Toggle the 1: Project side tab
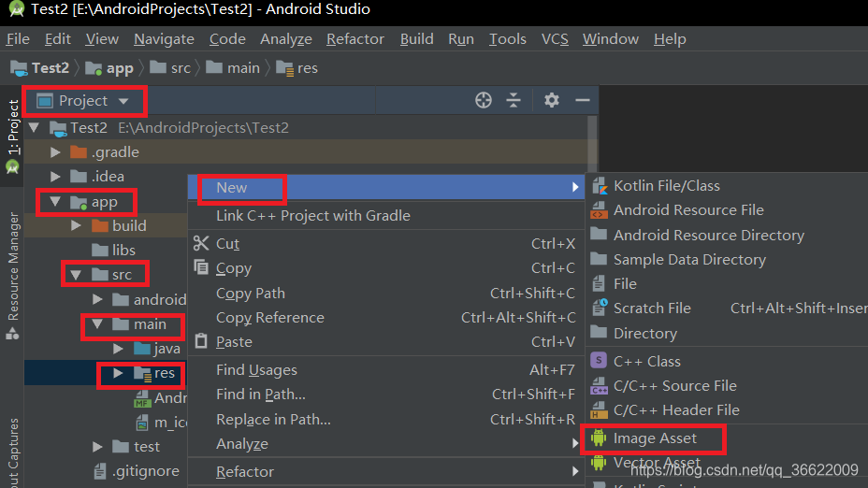Image resolution: width=868 pixels, height=488 pixels. (12, 136)
